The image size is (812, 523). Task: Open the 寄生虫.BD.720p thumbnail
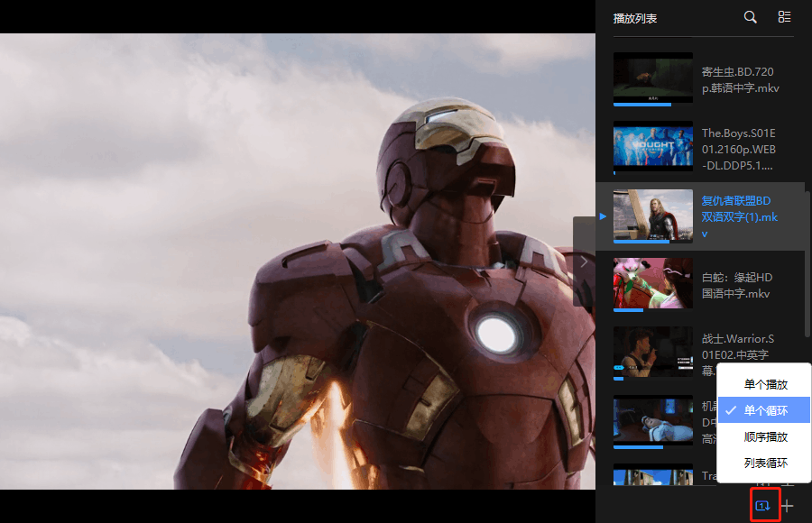[x=653, y=78]
